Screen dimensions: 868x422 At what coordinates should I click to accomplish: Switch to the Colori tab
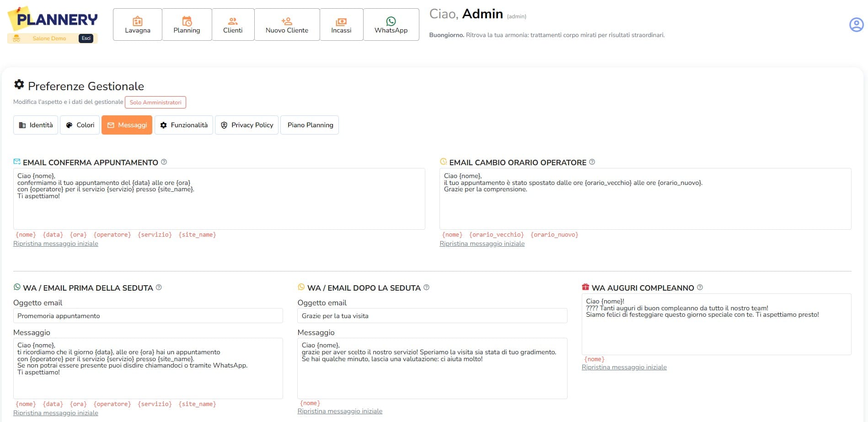(80, 125)
